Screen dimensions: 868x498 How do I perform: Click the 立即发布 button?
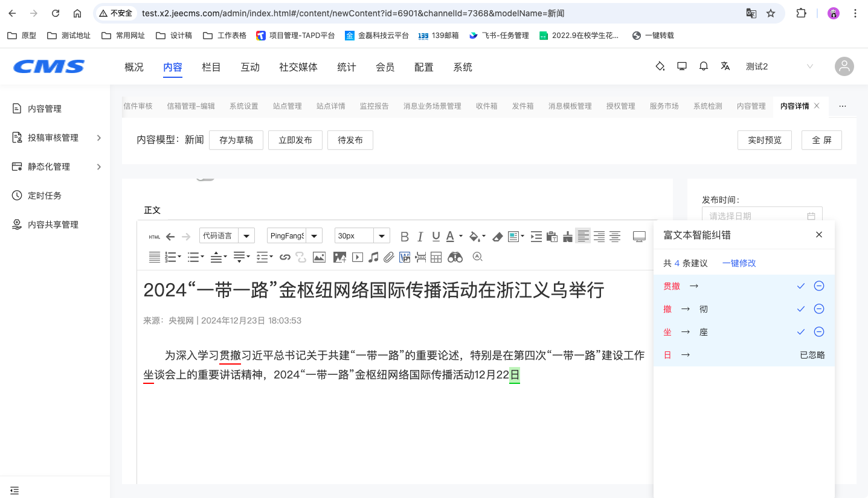[x=295, y=140]
